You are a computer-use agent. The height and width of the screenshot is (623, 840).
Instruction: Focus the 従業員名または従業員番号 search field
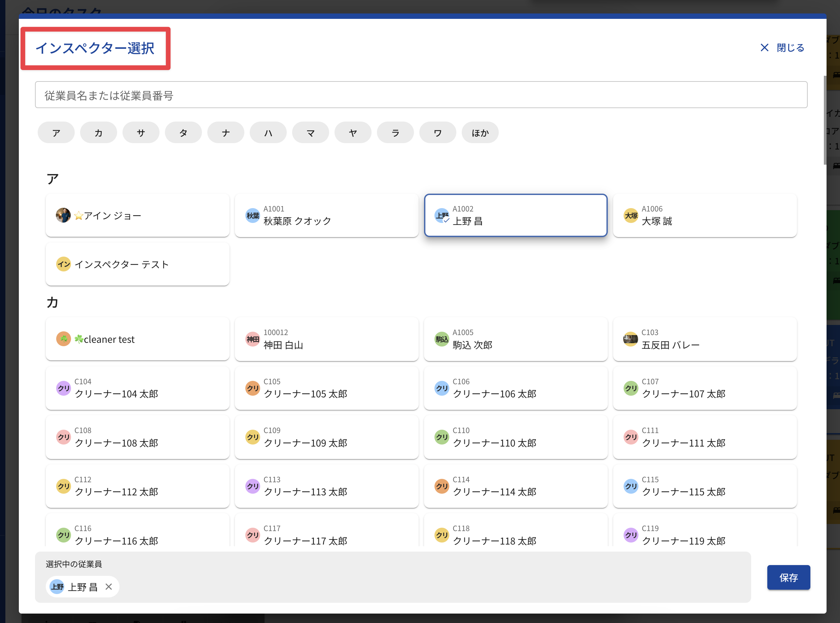click(x=421, y=95)
